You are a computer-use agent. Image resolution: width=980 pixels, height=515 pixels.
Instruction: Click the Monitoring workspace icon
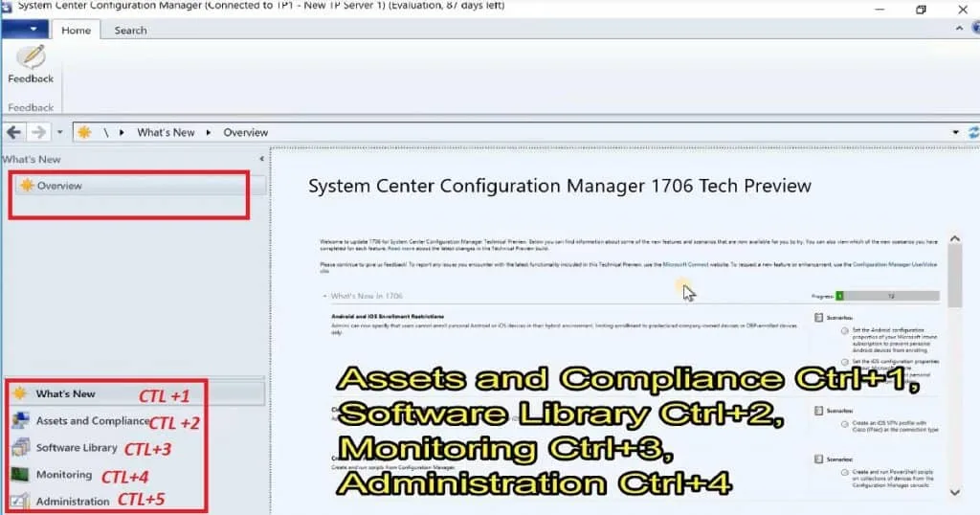20,475
